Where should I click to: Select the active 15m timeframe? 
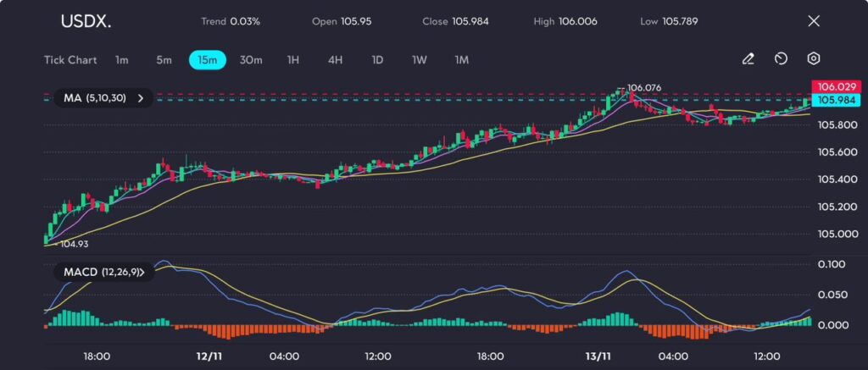click(207, 60)
